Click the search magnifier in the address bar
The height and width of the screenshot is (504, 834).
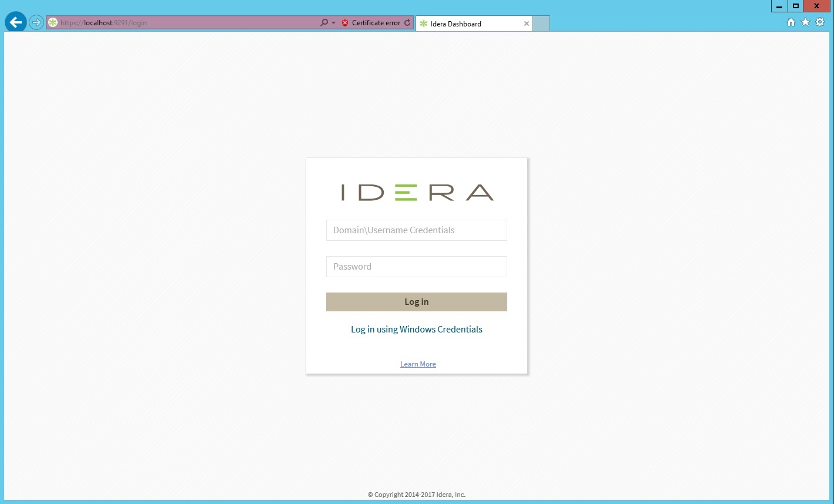coord(324,23)
